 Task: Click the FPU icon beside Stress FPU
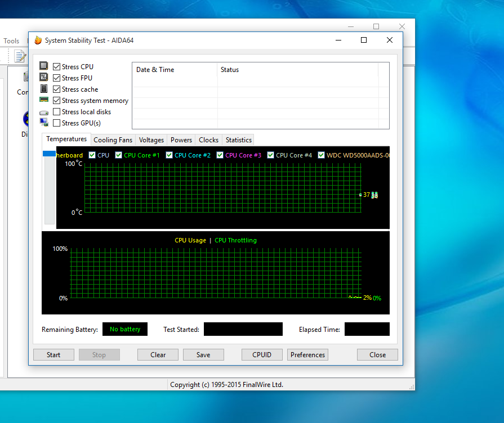44,77
